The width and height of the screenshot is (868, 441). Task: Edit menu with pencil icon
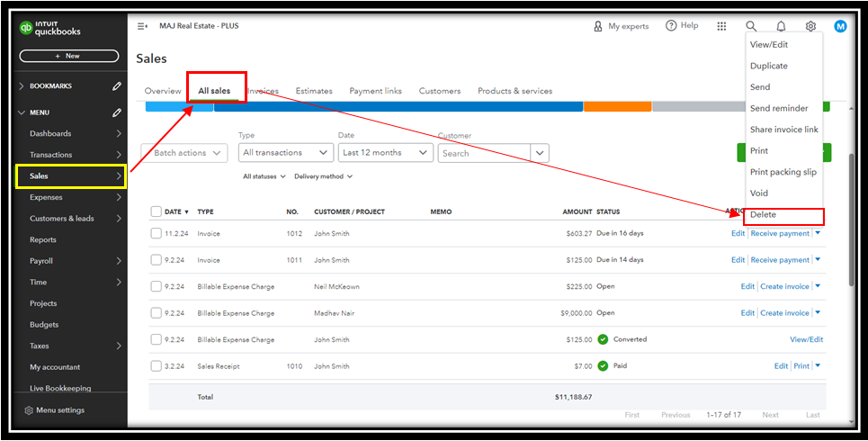pos(116,112)
